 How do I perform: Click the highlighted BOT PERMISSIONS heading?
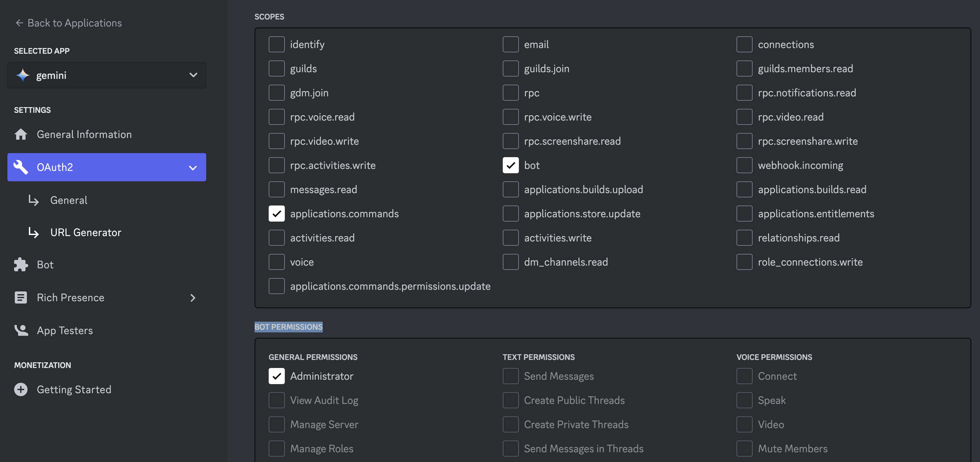point(288,327)
